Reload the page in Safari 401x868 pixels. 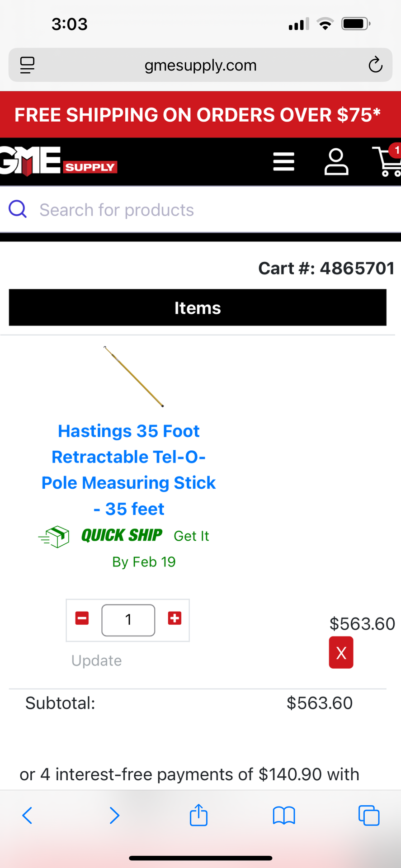coord(375,65)
